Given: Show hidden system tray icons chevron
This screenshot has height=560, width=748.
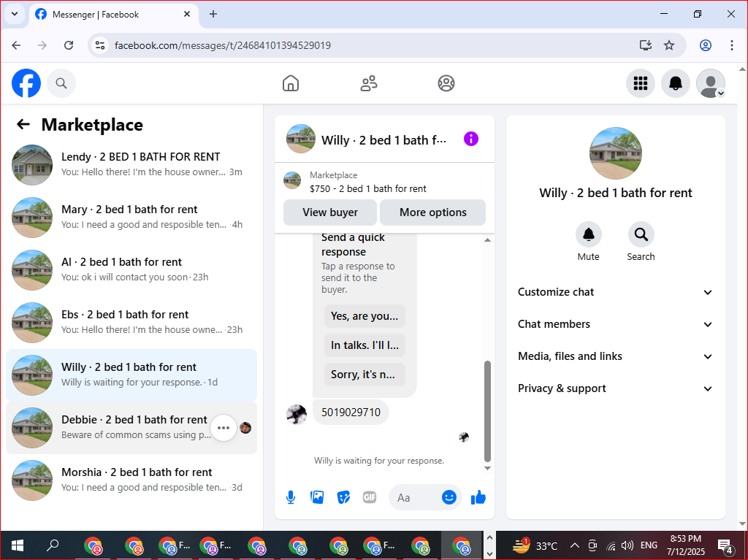Looking at the screenshot, I should [x=575, y=545].
